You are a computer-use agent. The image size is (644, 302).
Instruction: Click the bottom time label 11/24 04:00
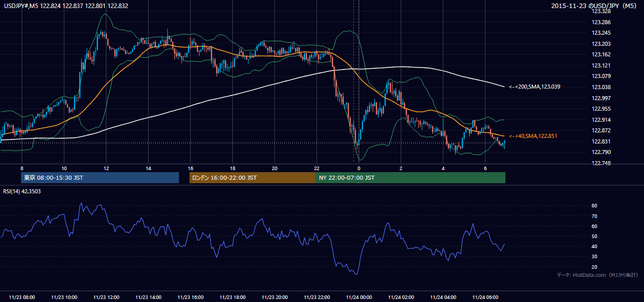pos(443,297)
